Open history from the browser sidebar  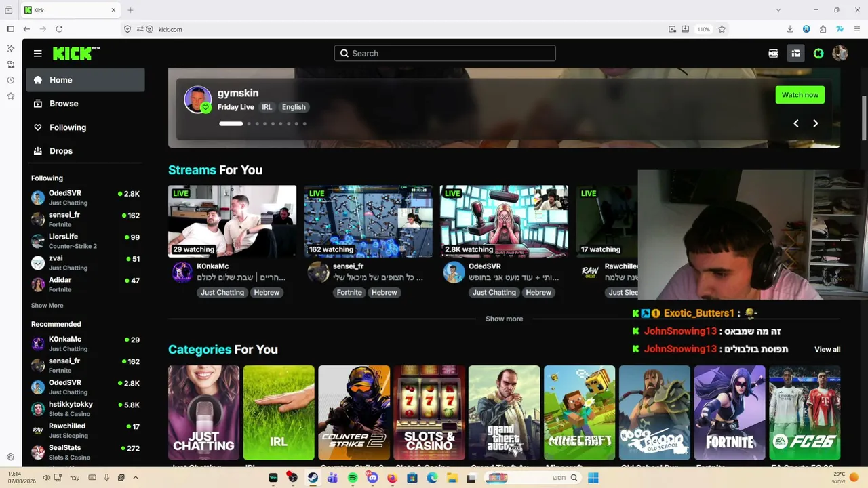11,80
